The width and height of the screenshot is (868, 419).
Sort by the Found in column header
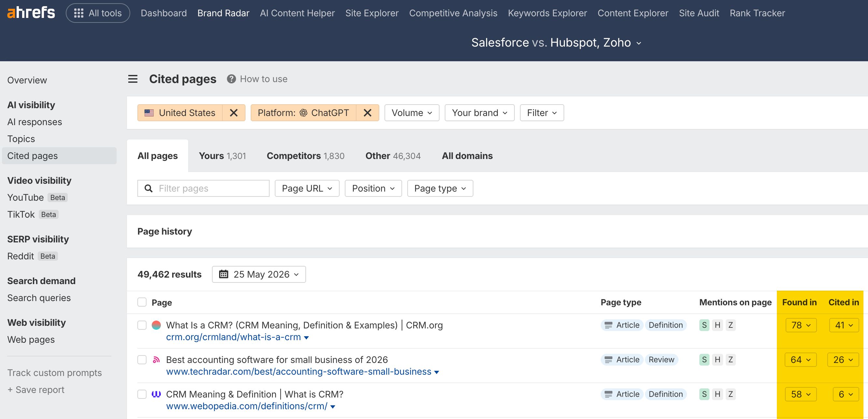[x=799, y=302]
